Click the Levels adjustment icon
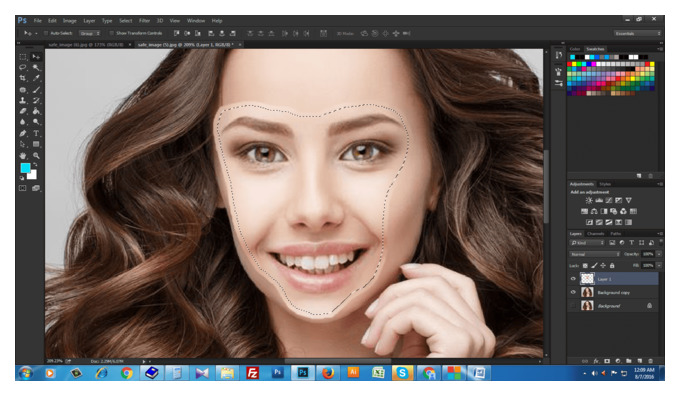The width and height of the screenshot is (680, 396). (x=599, y=200)
